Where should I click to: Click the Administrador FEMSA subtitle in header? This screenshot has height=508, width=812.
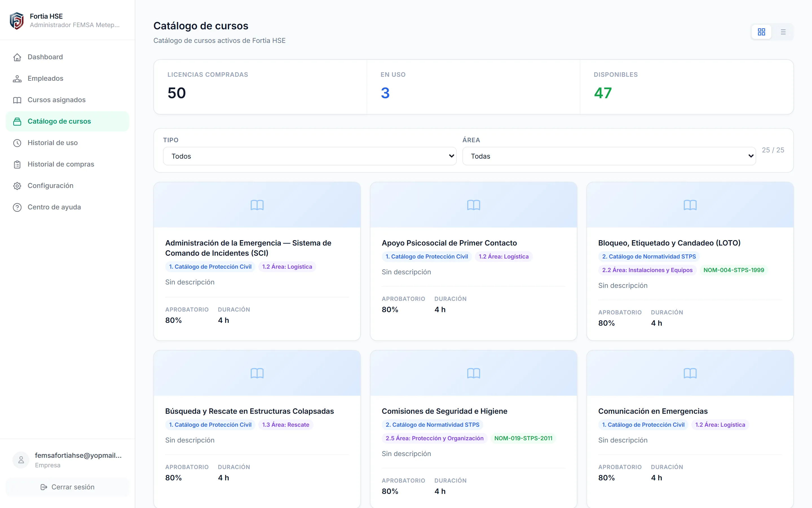74,25
